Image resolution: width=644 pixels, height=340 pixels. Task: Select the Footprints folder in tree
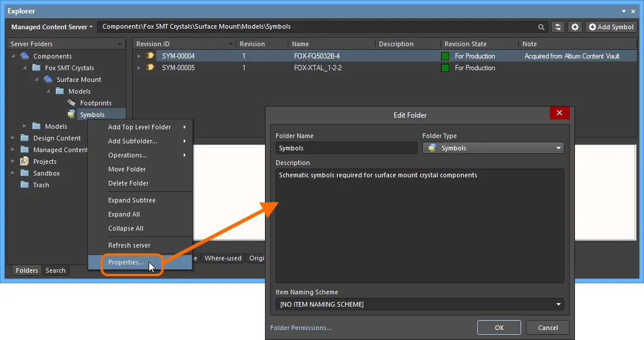pyautogui.click(x=96, y=103)
